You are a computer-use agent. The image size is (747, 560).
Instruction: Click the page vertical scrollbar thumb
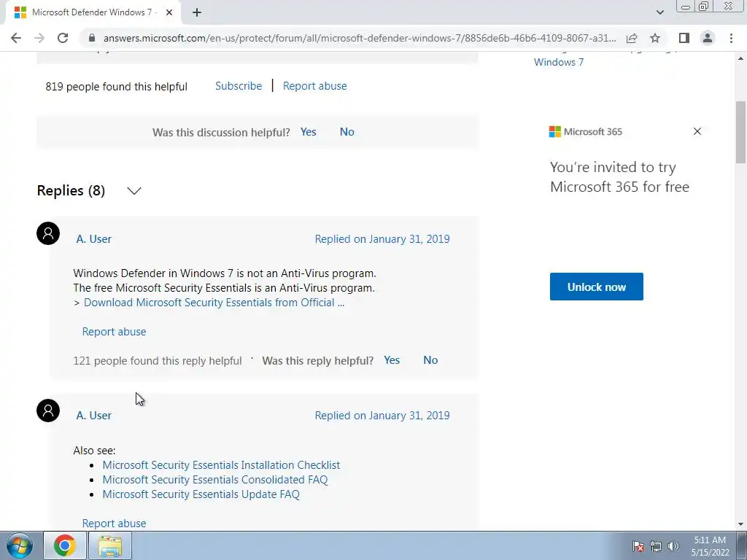point(740,133)
